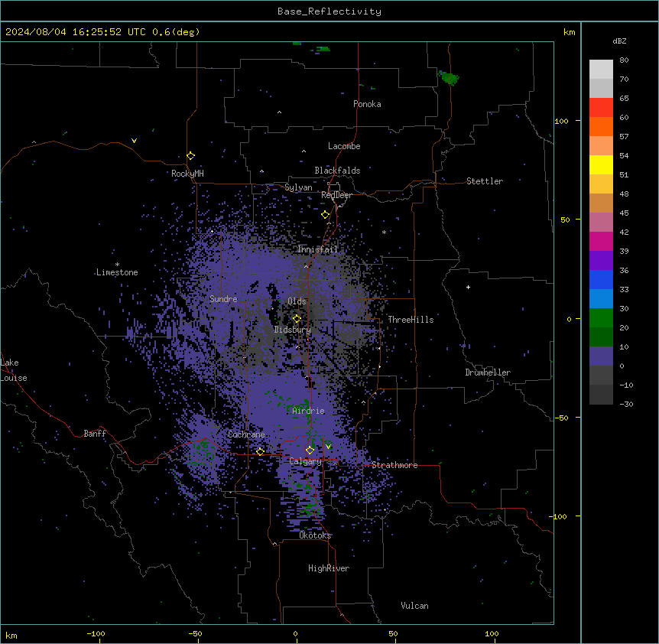Click the white asterisk above the Limestone label

tap(117, 265)
